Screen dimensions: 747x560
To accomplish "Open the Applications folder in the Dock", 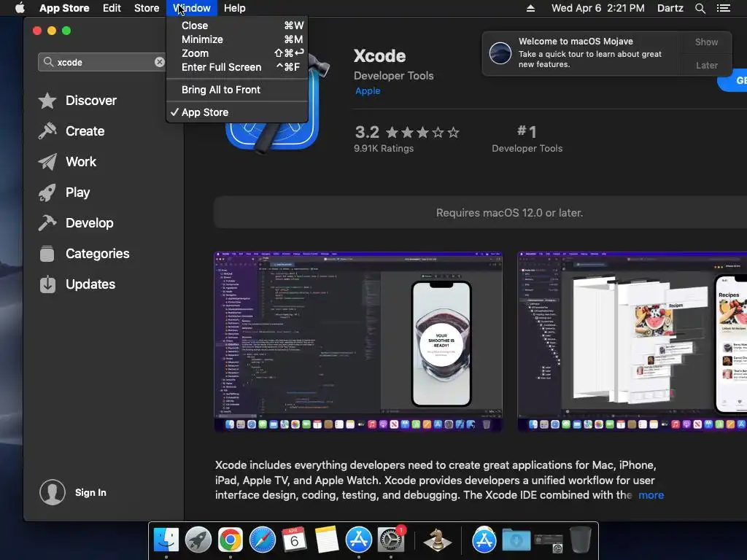I will click(484, 540).
